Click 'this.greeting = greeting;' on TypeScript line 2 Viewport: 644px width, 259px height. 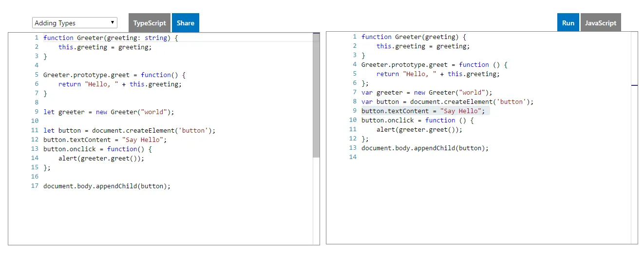pos(105,47)
